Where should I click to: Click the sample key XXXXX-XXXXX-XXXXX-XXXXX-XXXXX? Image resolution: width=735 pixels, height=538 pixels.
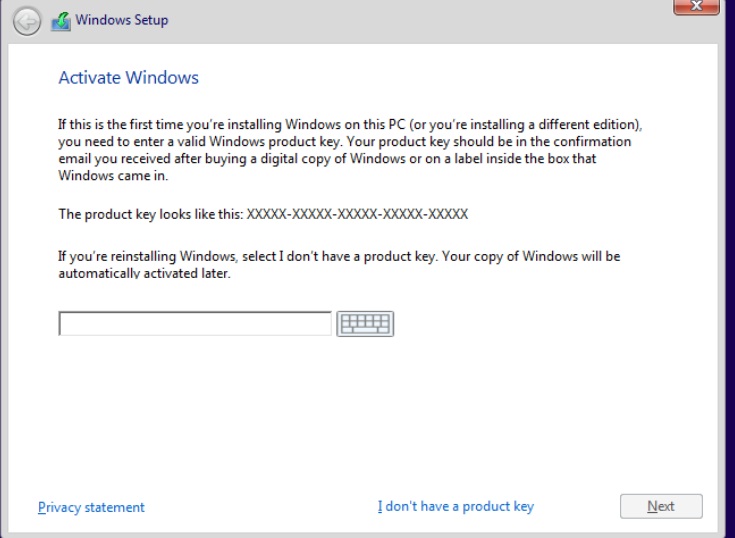pos(357,214)
